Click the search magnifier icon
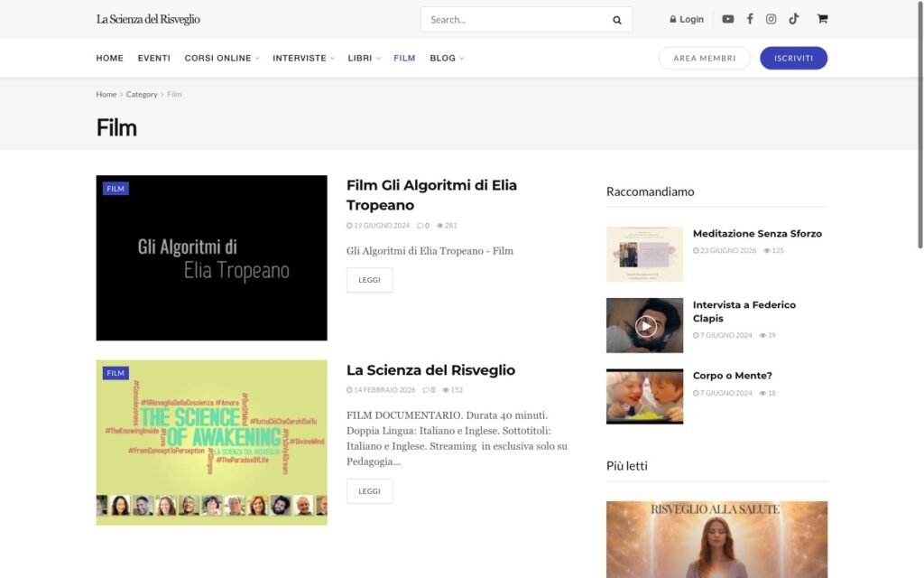Viewport: 924px width, 578px height. (617, 20)
